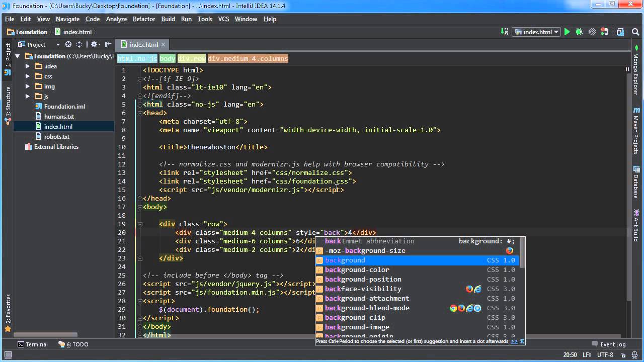644x362 pixels.
Task: Toggle fold marker at line 19 div row
Action: click(x=139, y=224)
